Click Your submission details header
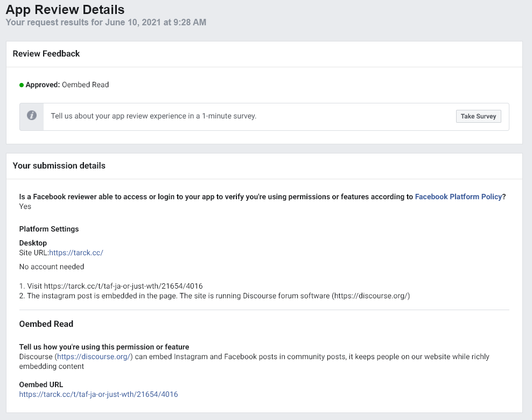 pyautogui.click(x=59, y=165)
